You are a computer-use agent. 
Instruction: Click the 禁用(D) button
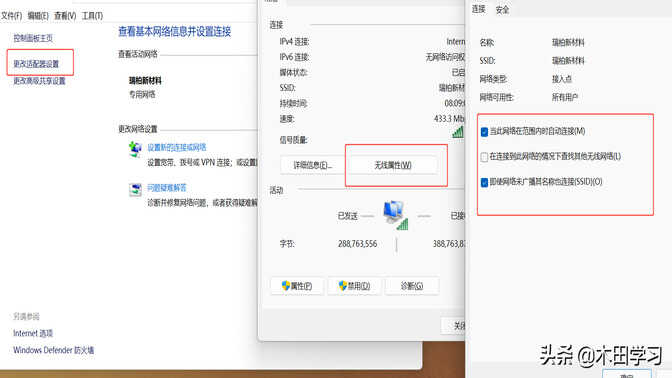pos(354,286)
